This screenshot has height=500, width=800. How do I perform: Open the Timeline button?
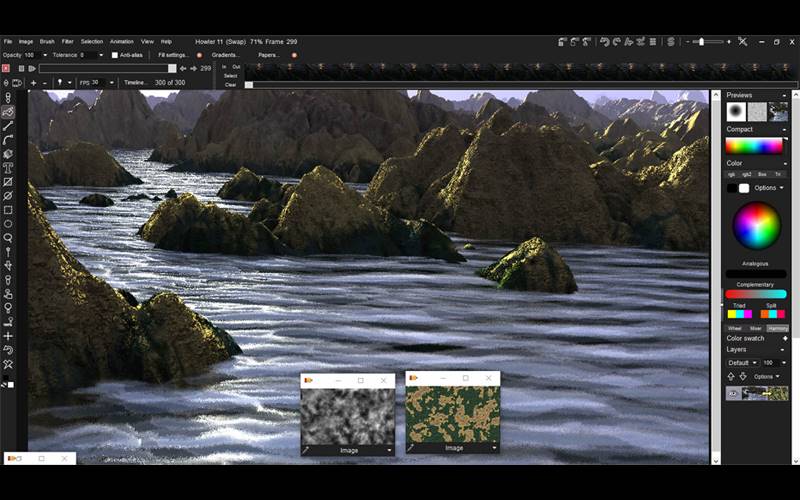pos(134,83)
